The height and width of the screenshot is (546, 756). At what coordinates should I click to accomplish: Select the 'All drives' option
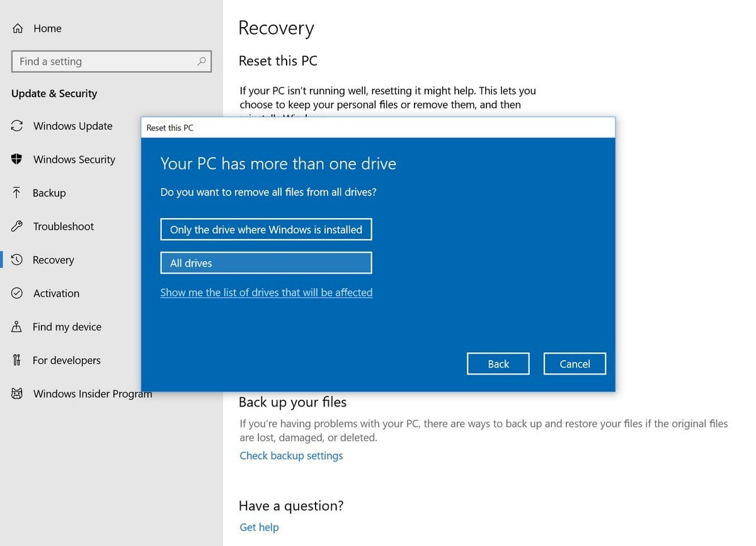coord(266,262)
